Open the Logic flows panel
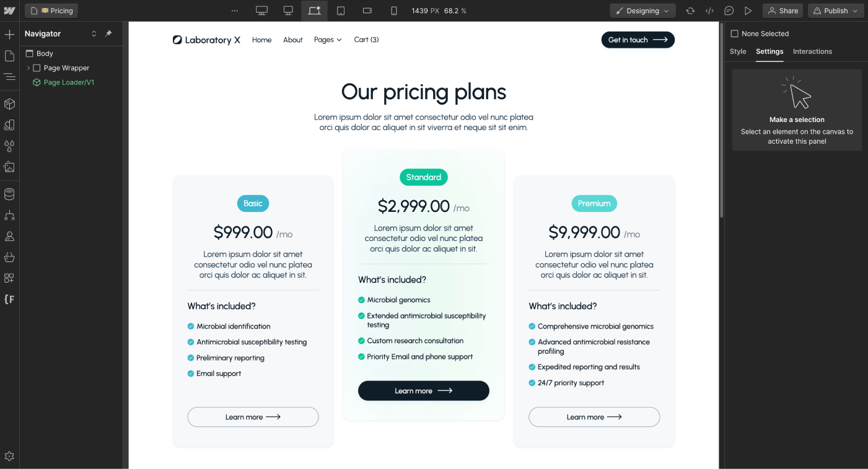The image size is (868, 469). click(9, 215)
